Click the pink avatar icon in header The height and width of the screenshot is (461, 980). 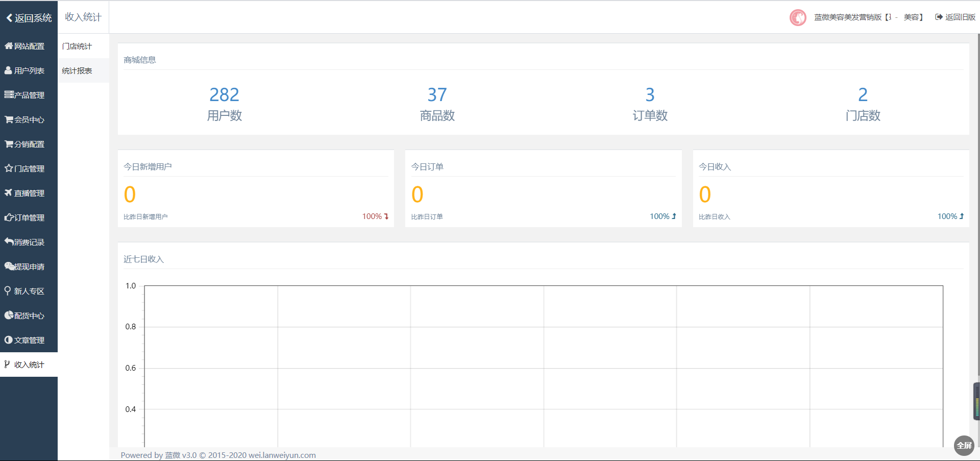pyautogui.click(x=798, y=17)
